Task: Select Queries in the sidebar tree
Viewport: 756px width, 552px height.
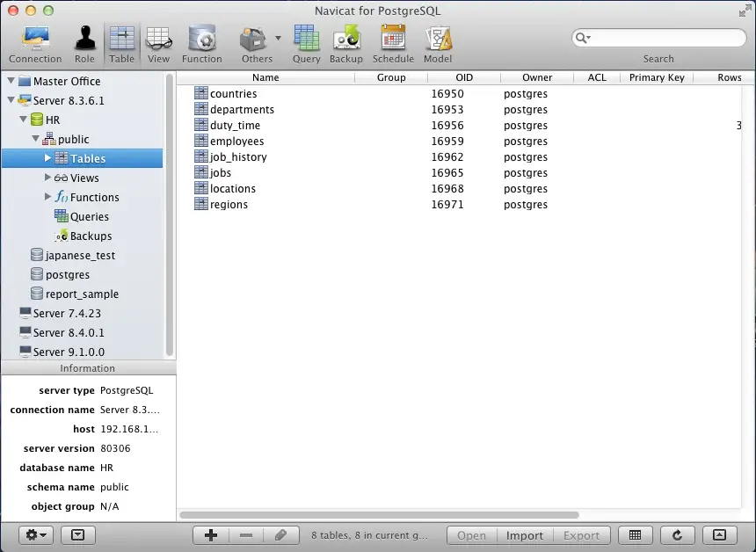Action: 82,216
